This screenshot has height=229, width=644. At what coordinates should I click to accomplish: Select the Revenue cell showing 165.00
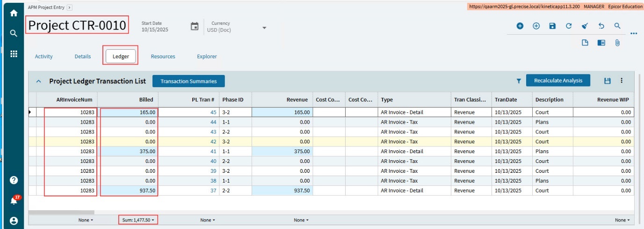[x=282, y=112]
